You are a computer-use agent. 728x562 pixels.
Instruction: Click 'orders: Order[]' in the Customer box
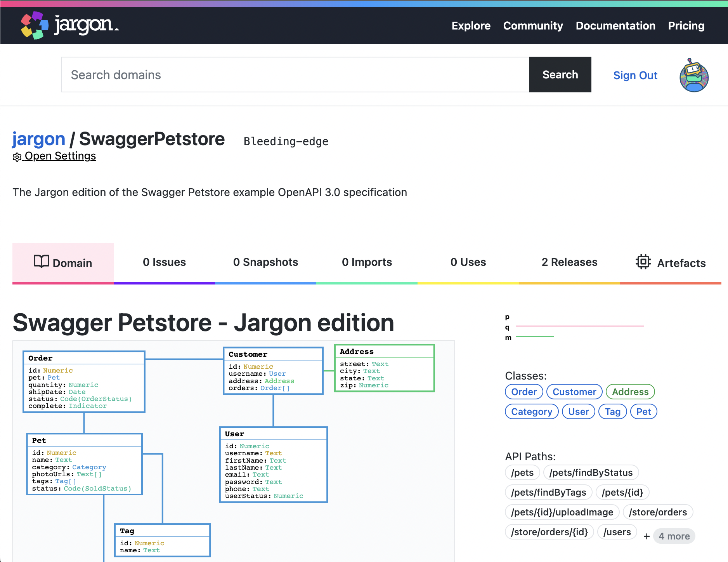click(x=259, y=388)
